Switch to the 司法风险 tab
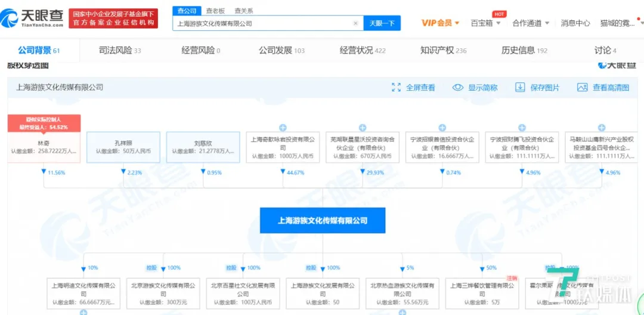 (119, 50)
